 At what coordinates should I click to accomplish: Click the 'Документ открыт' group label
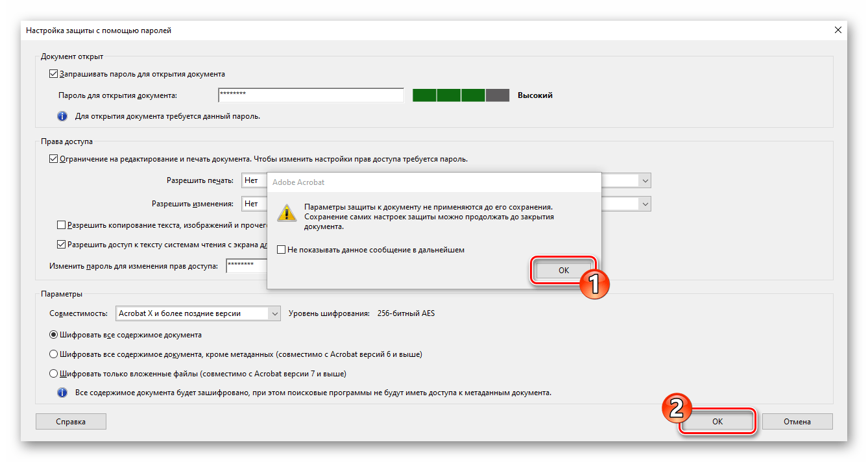[72, 57]
